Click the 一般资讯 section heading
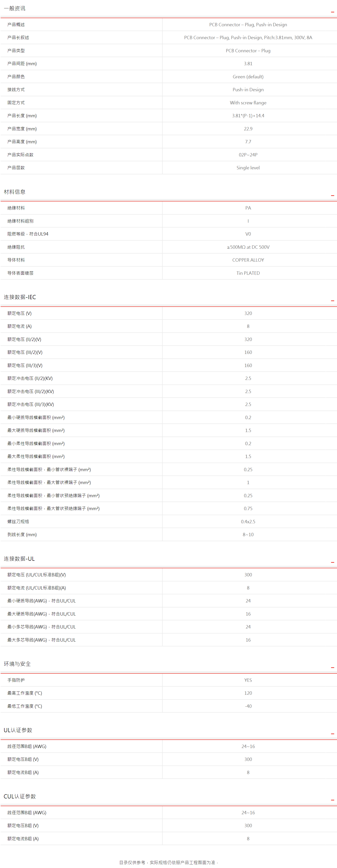This screenshot has height=868, width=337. (x=15, y=8)
